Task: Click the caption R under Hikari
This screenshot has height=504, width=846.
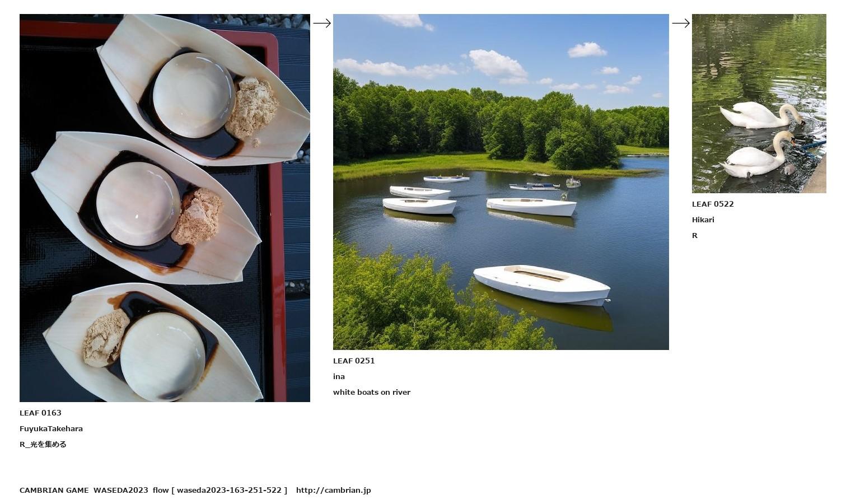Action: [x=695, y=235]
